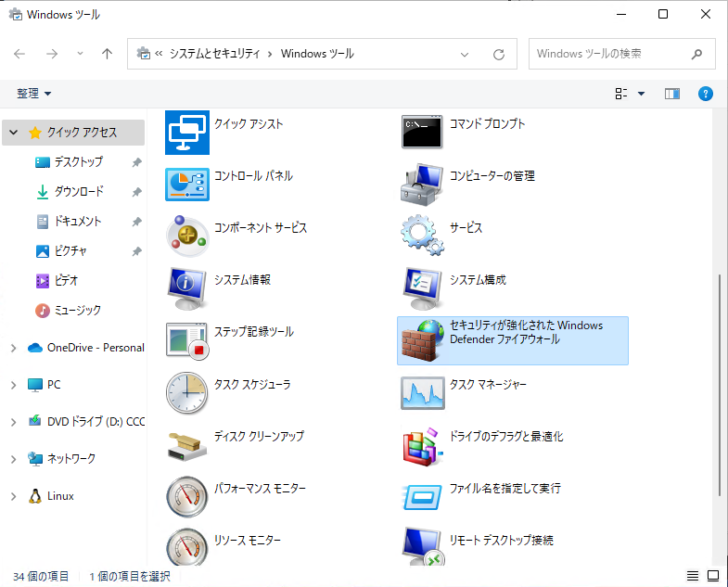Select the ドライブのデフラグと最適化 icon
728x587 pixels.
click(422, 447)
